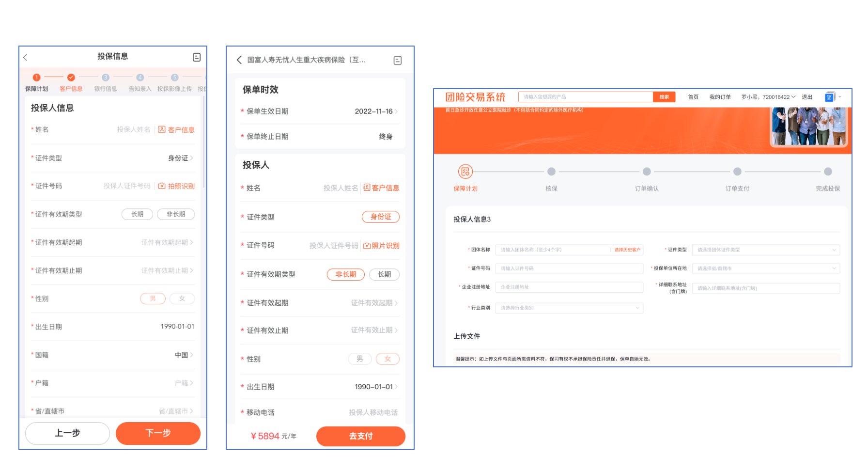Select 非长期 option in left panel
The width and height of the screenshot is (868, 473).
(175, 214)
